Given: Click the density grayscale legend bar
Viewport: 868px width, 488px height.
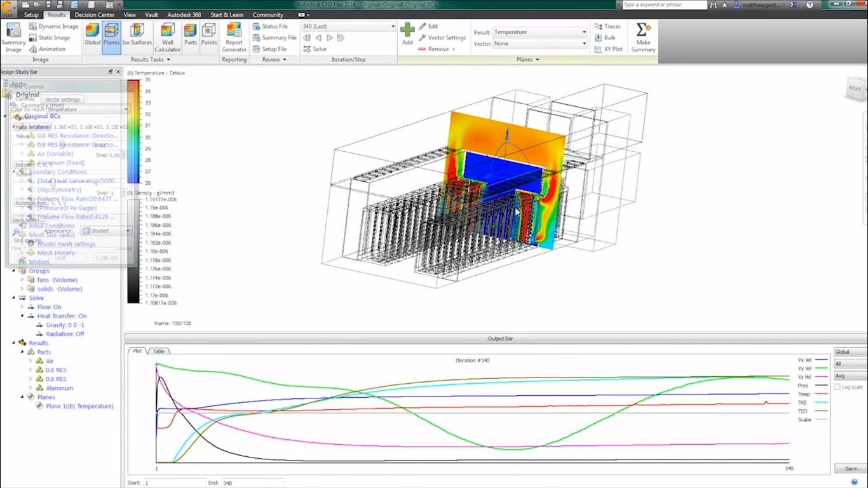Looking at the screenshot, I should pyautogui.click(x=133, y=251).
